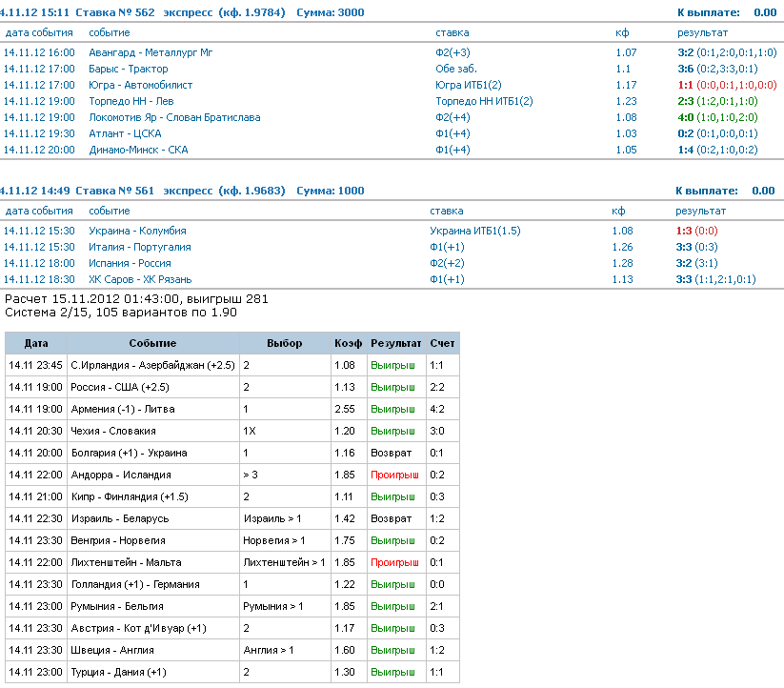Click the 'Турция - Дания (+1)' row
Image resolution: width=784 pixels, height=688 pixels.
[232, 672]
